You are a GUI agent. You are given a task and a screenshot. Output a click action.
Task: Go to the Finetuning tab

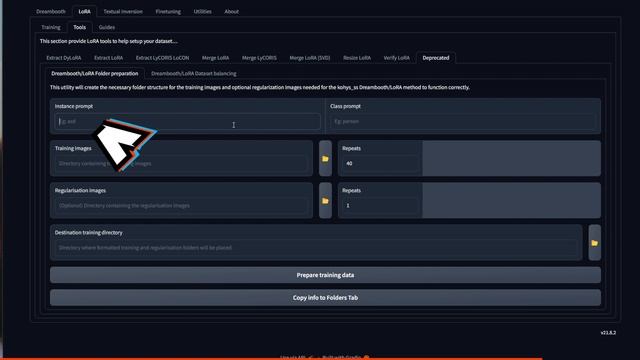[168, 11]
